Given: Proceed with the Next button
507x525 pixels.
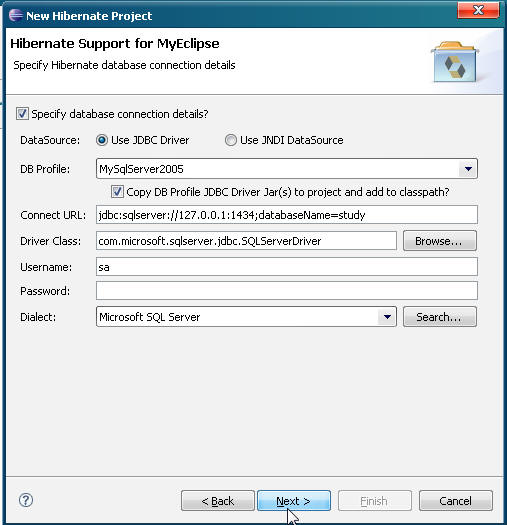Looking at the screenshot, I should [x=294, y=501].
